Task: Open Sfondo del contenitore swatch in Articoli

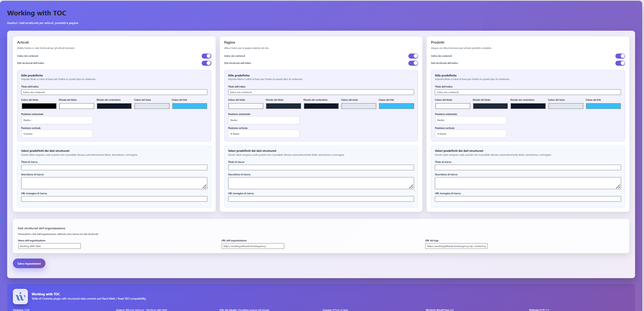Action: click(114, 106)
